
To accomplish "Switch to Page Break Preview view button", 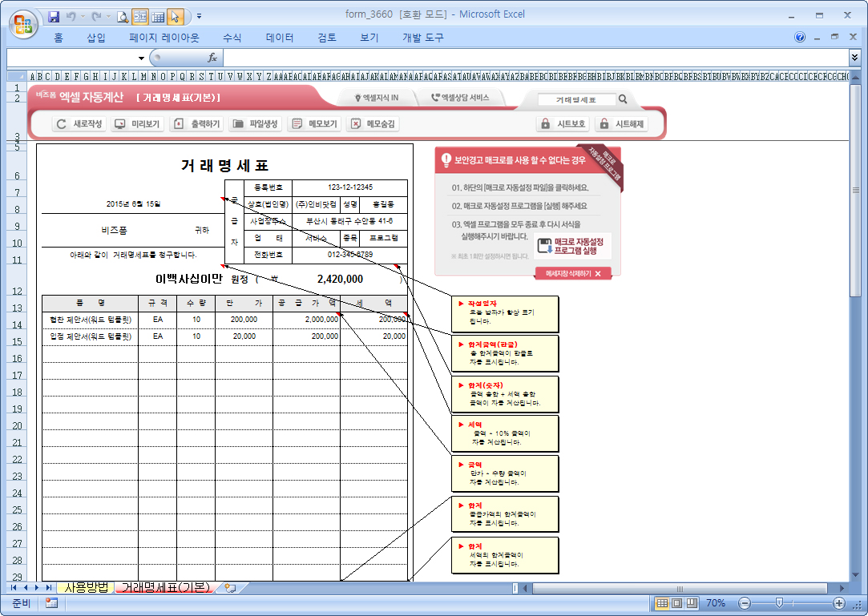I will 689,603.
